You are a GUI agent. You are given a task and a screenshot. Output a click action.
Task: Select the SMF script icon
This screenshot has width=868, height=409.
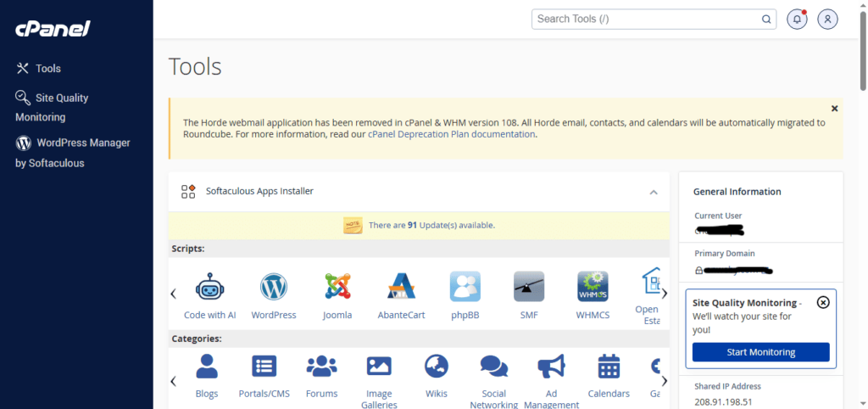(529, 286)
